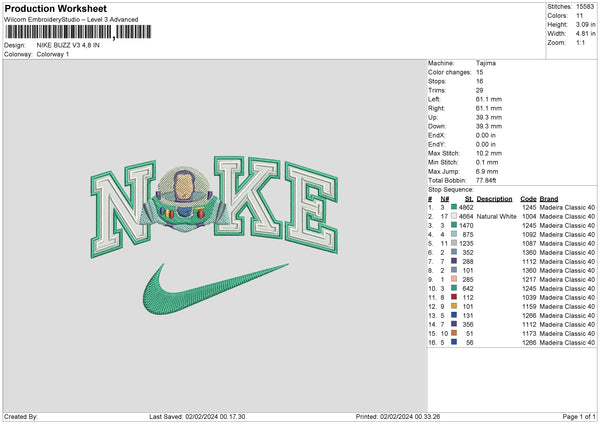The height and width of the screenshot is (424, 600).
Task: Click the "N#" column header
Action: [445, 199]
